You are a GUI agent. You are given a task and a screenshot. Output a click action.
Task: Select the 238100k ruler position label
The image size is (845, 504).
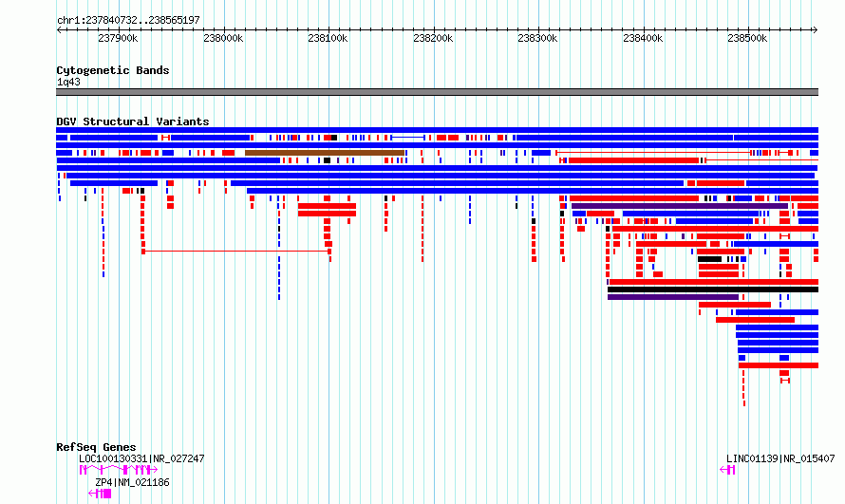pyautogui.click(x=328, y=39)
